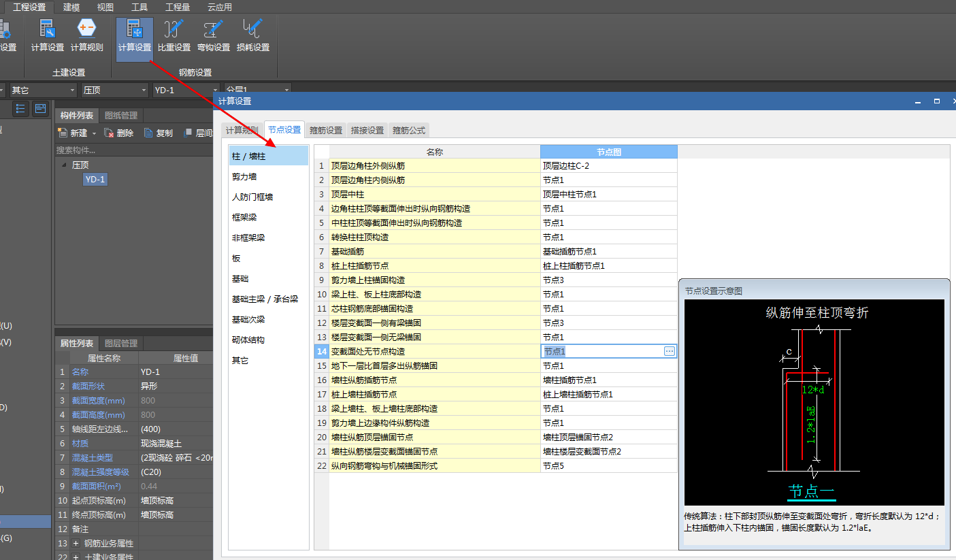Select YD-1 in component tree
956x560 pixels.
(95, 180)
